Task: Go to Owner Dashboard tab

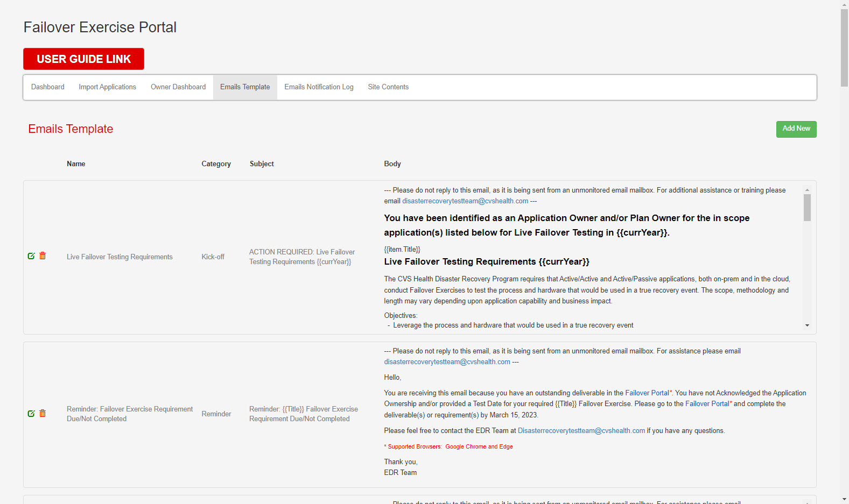Action: click(178, 87)
